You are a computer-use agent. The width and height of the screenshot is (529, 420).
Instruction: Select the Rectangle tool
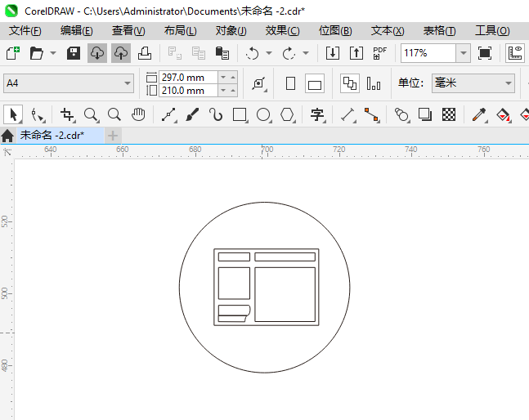pos(240,115)
